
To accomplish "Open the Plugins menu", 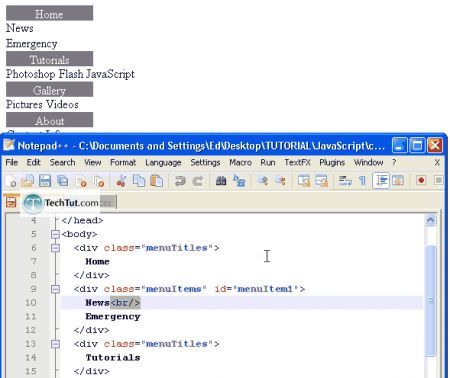I will coord(332,162).
